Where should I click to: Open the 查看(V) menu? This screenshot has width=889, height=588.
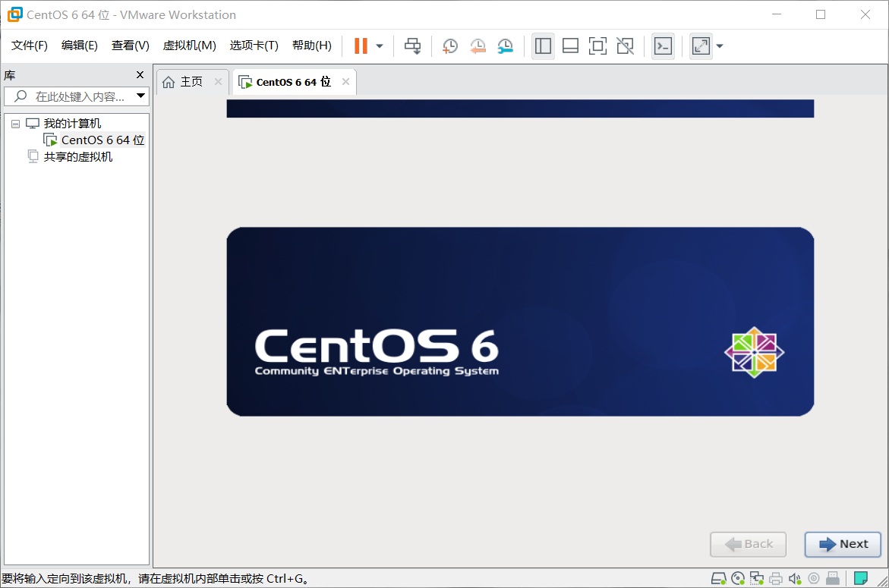[x=131, y=46]
